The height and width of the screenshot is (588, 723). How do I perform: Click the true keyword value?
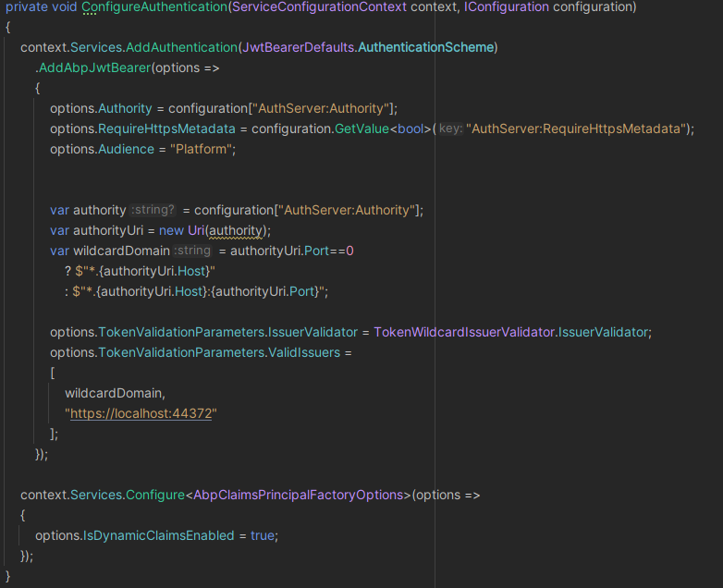[x=263, y=535]
